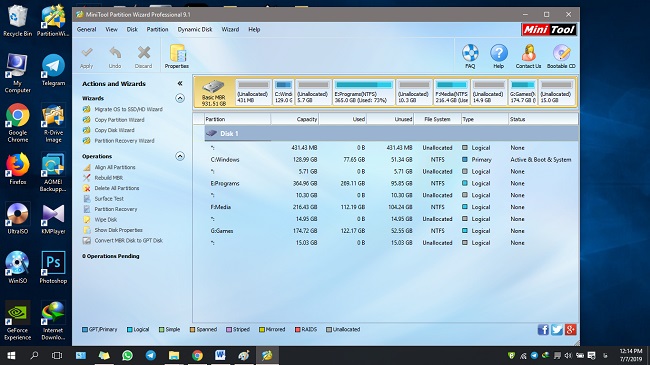Select the C:Windows partition row
This screenshot has width=650, height=365.
point(391,160)
